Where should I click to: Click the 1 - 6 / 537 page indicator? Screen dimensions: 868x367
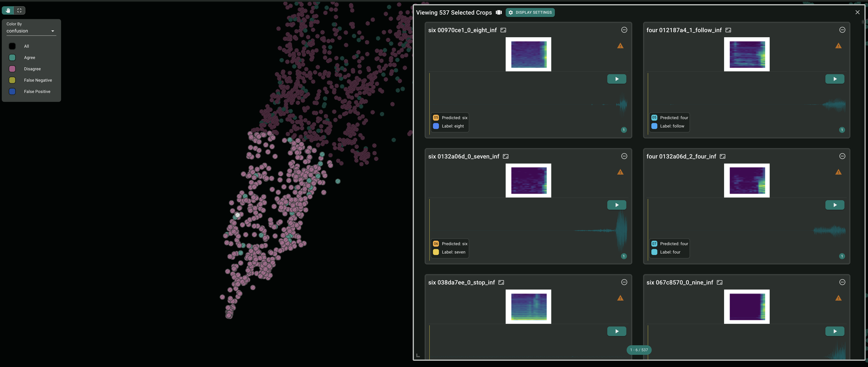639,350
